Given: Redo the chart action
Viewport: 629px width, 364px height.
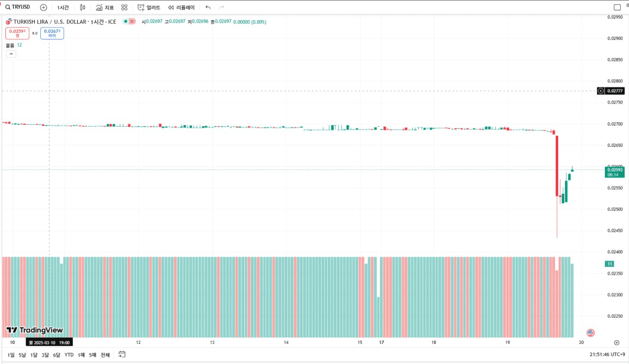Looking at the screenshot, I should click(221, 7).
